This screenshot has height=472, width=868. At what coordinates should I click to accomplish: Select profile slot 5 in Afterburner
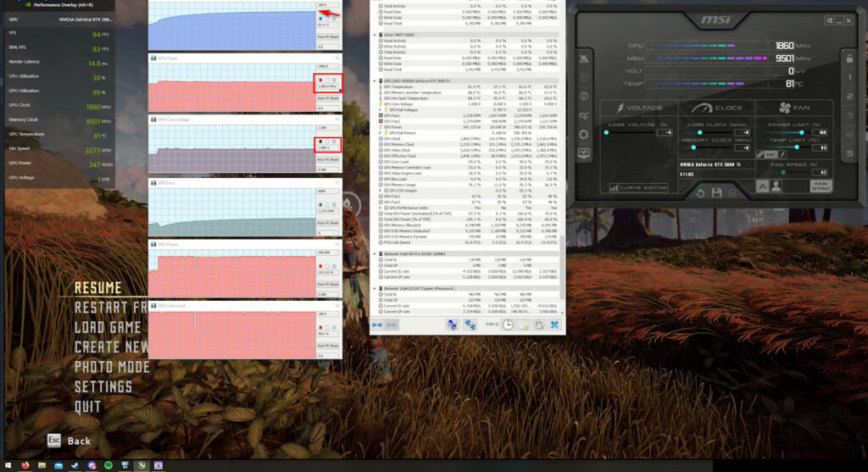(849, 153)
